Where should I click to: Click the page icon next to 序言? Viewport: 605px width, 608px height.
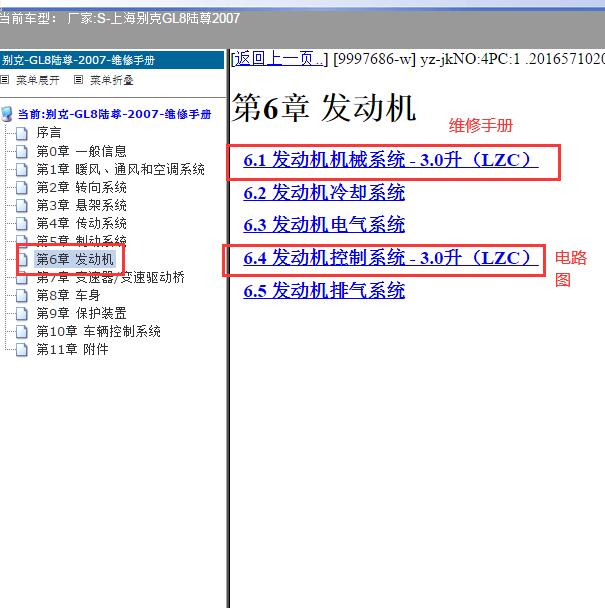point(22,133)
